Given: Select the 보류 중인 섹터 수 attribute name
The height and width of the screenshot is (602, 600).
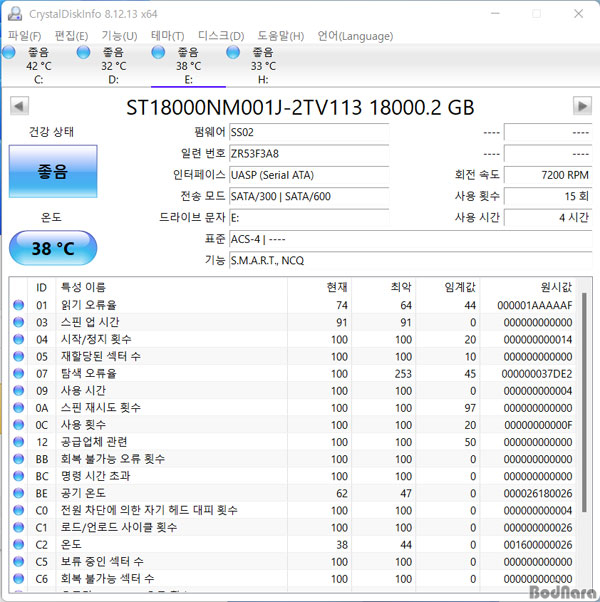Looking at the screenshot, I should pos(102,561).
